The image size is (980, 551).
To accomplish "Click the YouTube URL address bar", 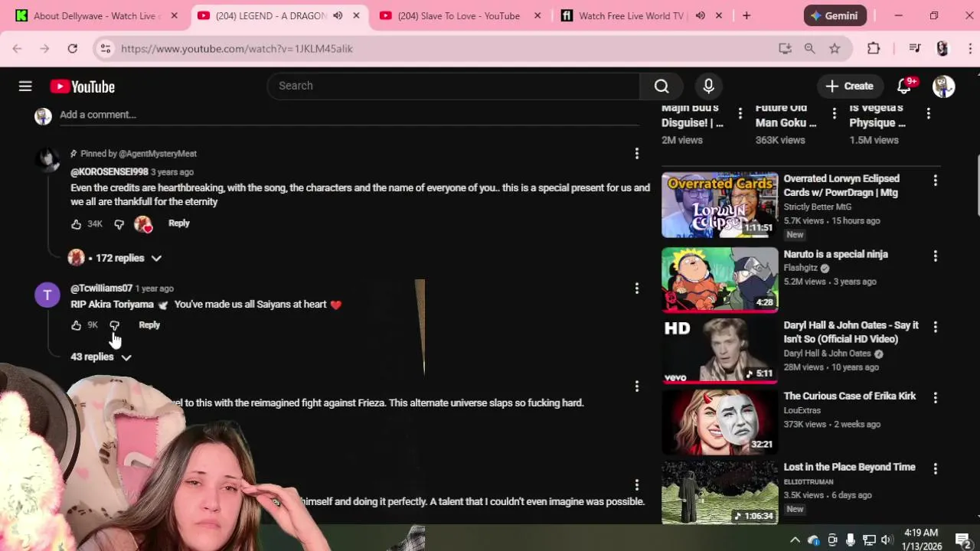I will [444, 48].
